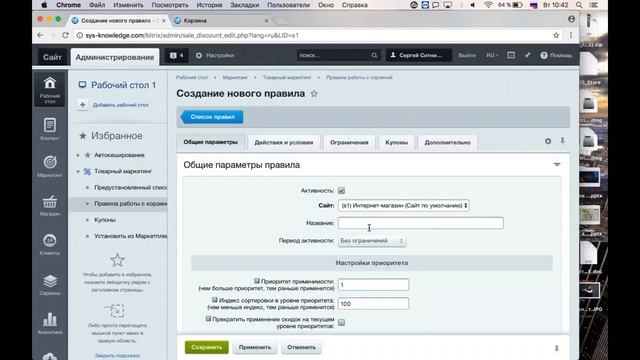Open Spotlight search in macOS menu bar

pos(579,5)
